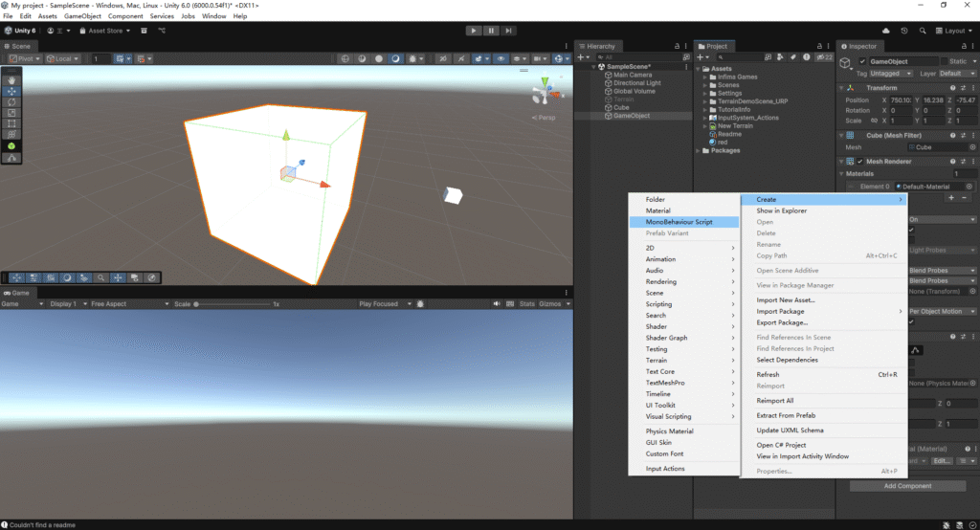
Task: Select Material in Create submenu
Action: point(683,210)
